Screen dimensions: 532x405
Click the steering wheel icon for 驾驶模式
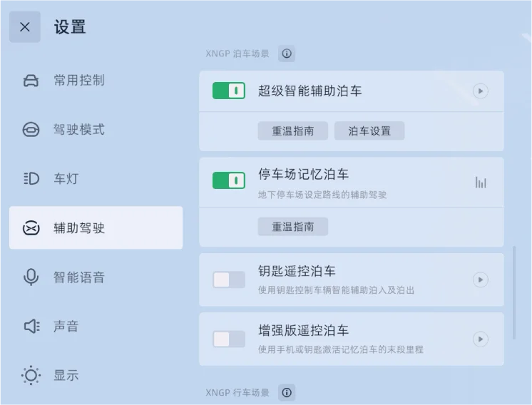tap(31, 130)
